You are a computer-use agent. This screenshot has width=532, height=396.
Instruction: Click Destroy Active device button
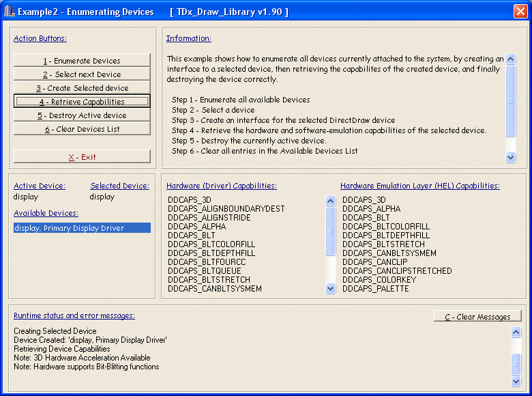(82, 115)
